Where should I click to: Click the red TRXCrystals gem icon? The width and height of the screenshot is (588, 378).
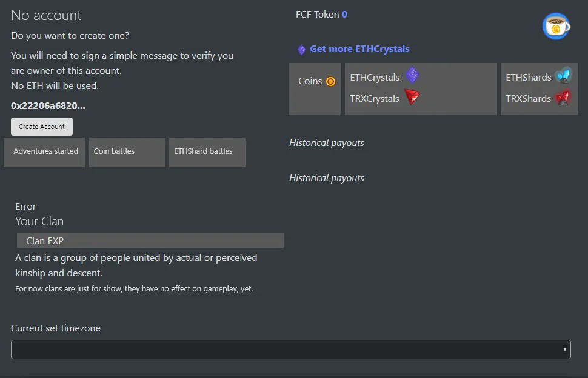pyautogui.click(x=412, y=97)
